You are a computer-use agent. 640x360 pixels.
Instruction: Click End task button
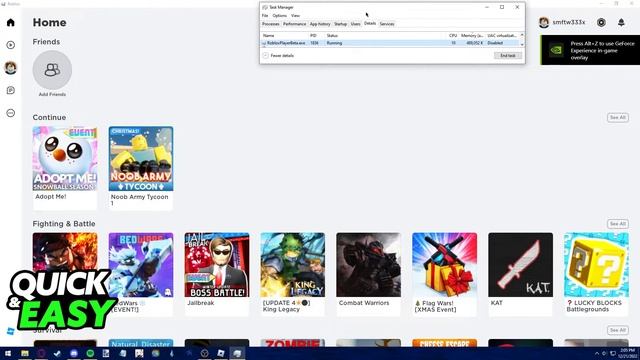point(508,56)
